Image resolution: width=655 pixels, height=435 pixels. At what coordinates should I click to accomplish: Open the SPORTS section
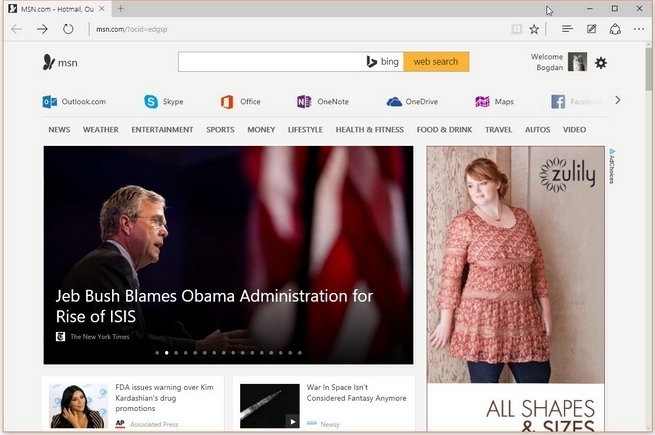[220, 130]
